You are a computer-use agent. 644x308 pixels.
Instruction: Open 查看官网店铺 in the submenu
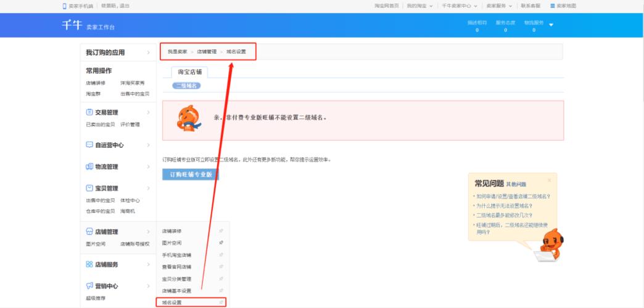[176, 267]
